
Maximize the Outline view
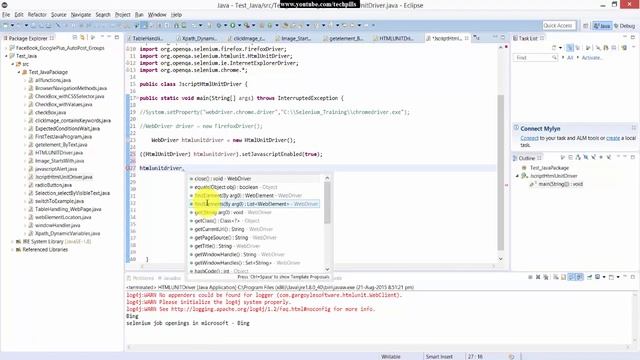pyautogui.click(x=633, y=157)
